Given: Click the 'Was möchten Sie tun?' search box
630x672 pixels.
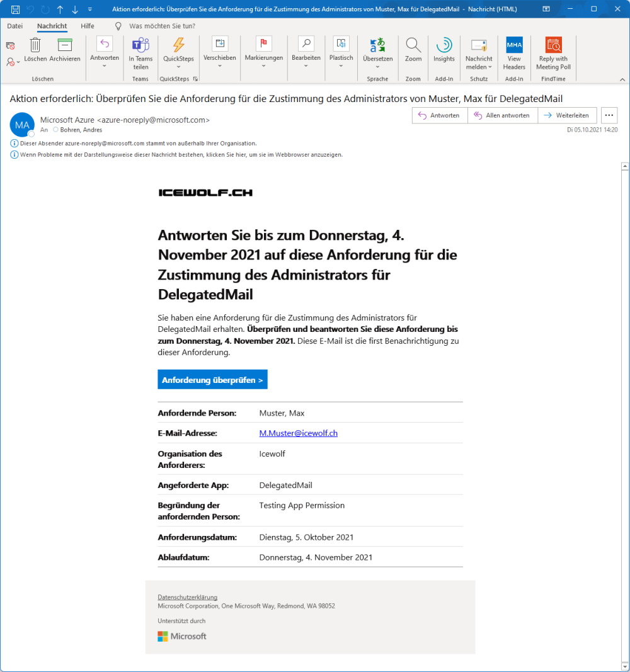Looking at the screenshot, I should tap(162, 26).
